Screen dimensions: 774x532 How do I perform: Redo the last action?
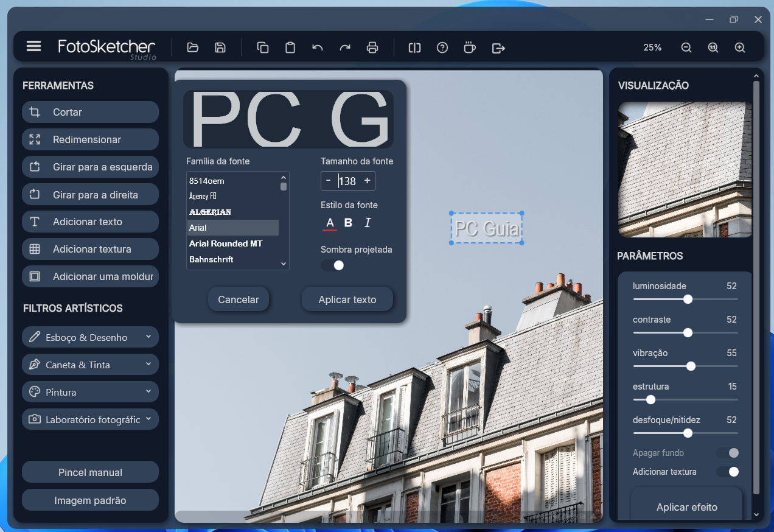tap(345, 47)
